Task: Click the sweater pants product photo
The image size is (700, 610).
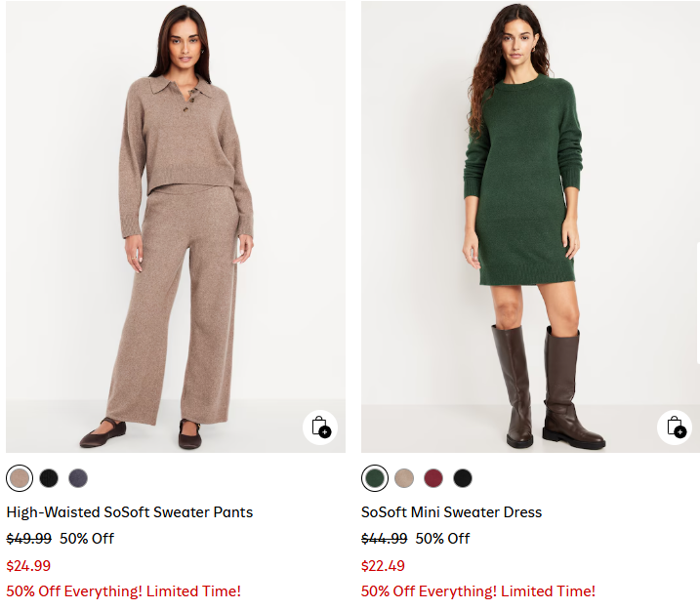Action: [x=176, y=224]
